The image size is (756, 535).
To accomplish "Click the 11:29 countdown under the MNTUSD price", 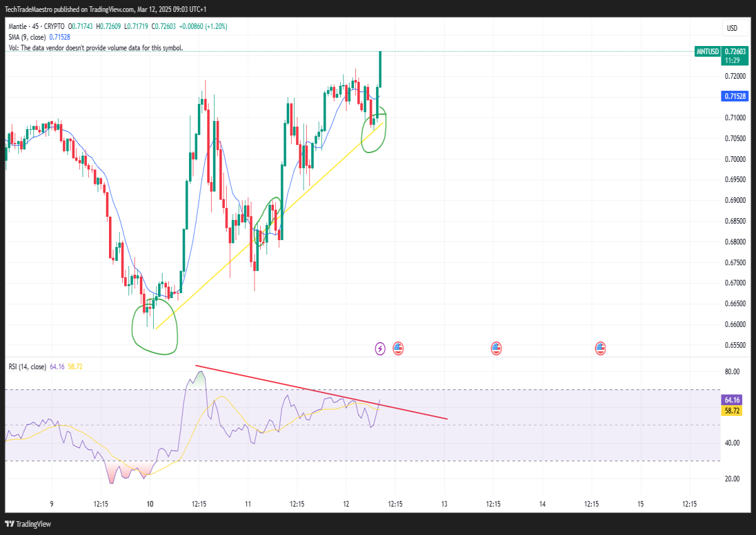I will click(732, 60).
